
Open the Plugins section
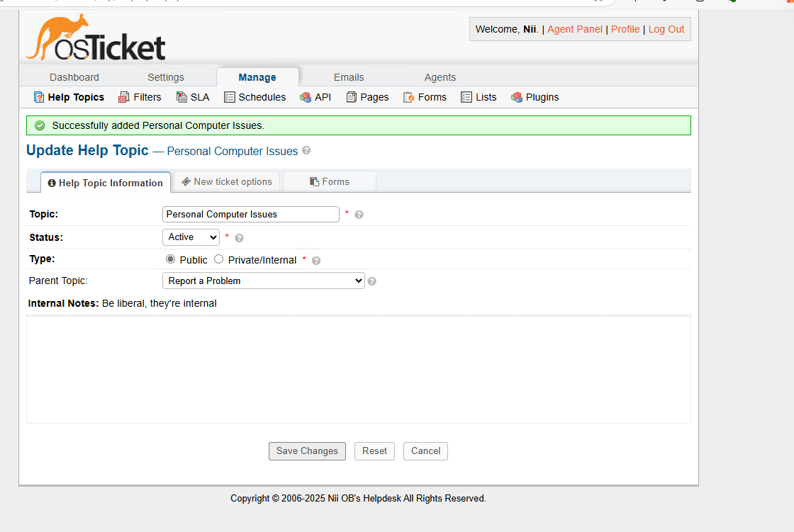pos(535,97)
